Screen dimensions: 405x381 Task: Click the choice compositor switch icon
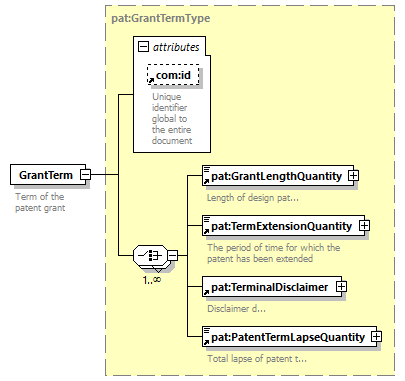[150, 256]
